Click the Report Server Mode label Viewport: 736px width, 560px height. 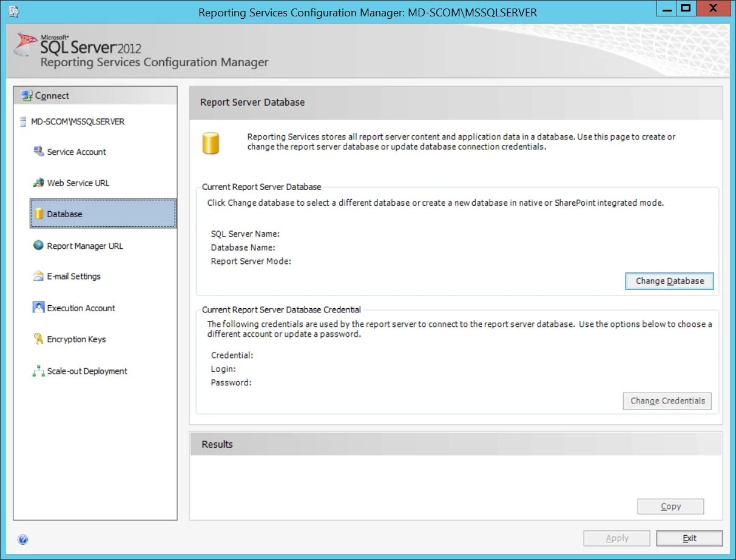tap(251, 261)
